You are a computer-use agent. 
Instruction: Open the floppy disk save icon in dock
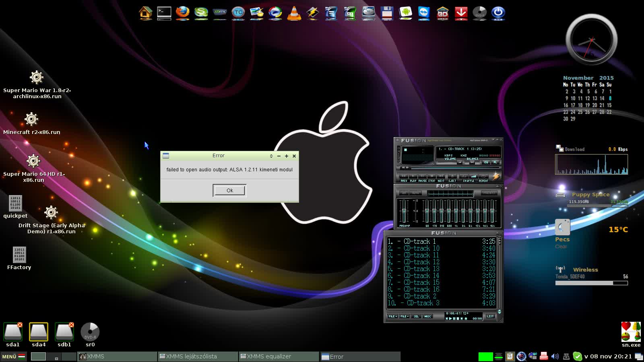pos(387,12)
